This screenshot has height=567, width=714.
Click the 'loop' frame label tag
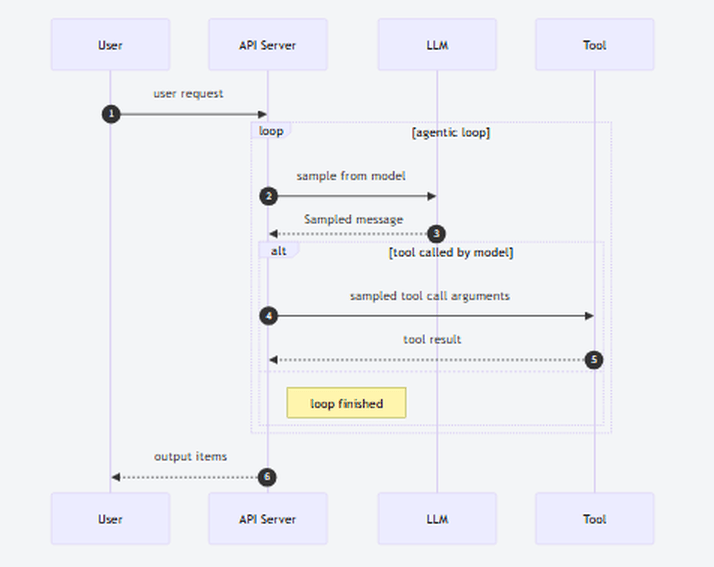(x=271, y=131)
